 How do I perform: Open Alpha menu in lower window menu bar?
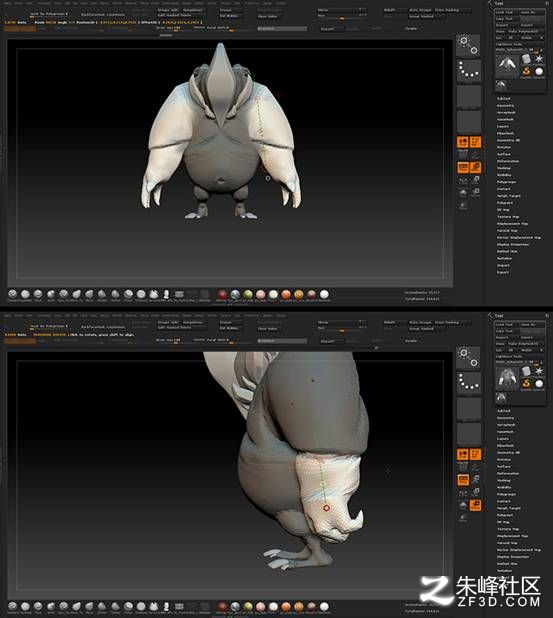pyautogui.click(x=7, y=315)
